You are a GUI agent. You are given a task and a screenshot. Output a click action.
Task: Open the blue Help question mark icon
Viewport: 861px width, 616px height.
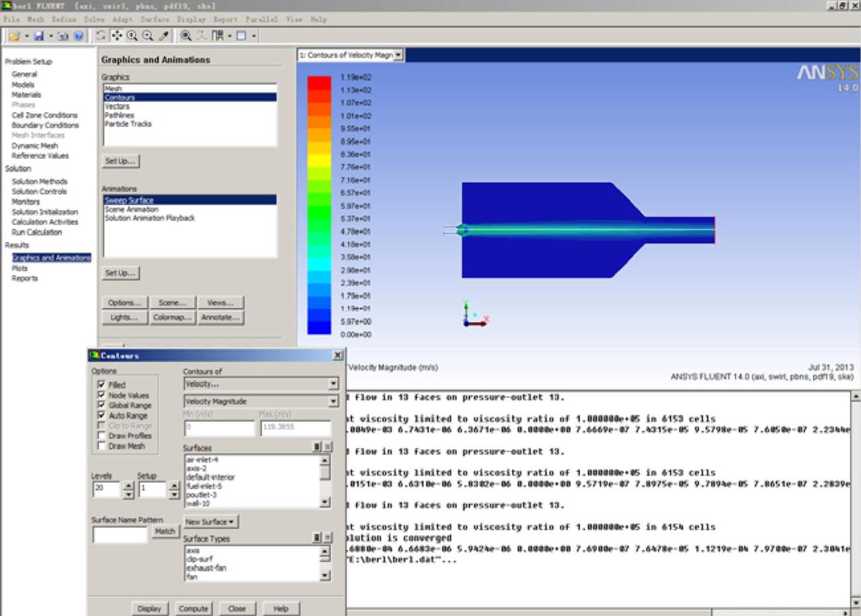tap(78, 36)
